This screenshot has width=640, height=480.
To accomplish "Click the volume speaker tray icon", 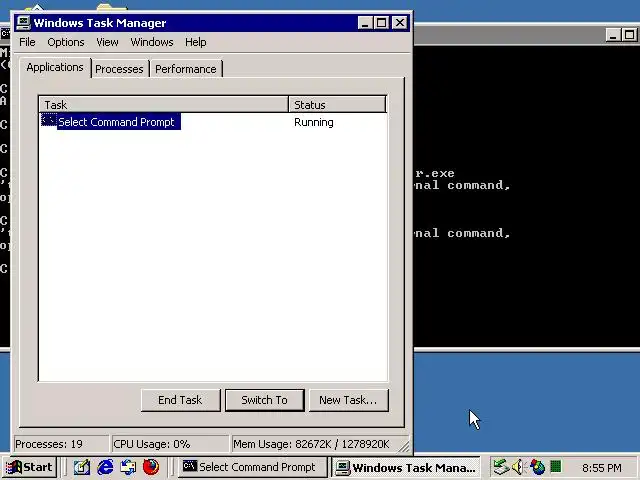I will (x=518, y=467).
